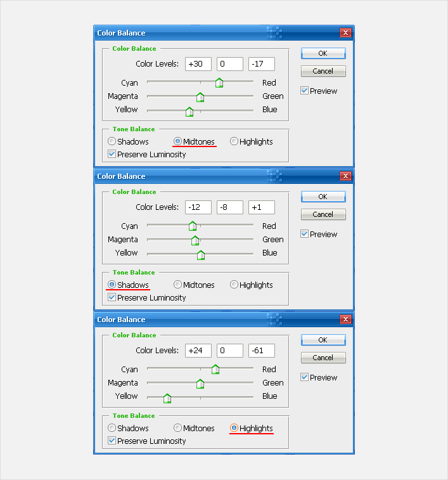Close the top Color Balance dialog
Screen dimensions: 448x480
tap(345, 33)
